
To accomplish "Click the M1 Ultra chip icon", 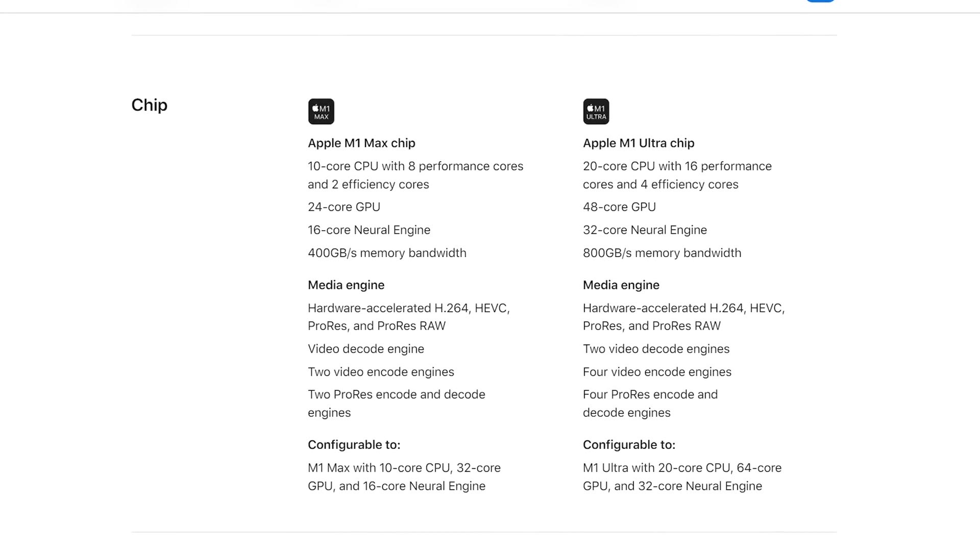I will tap(596, 111).
